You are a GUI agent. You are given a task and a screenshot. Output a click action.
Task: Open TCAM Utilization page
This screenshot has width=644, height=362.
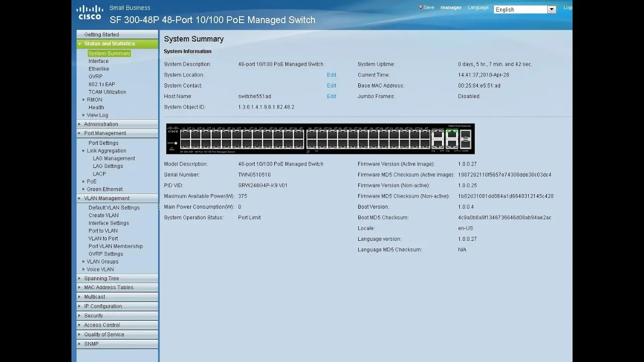pos(107,92)
